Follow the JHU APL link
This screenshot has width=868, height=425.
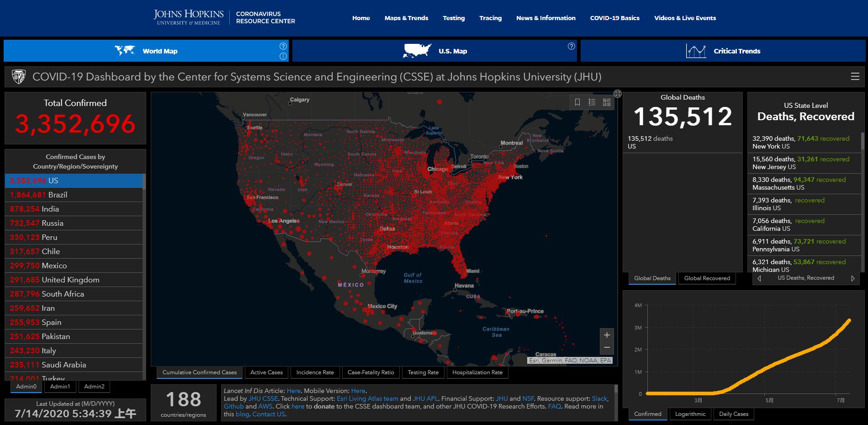pyautogui.click(x=425, y=398)
